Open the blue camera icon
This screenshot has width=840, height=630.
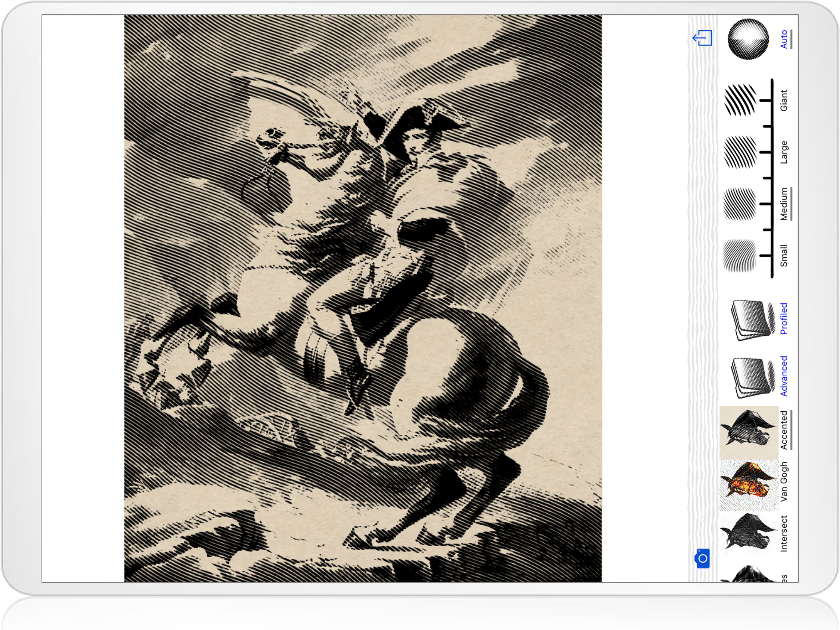click(703, 558)
